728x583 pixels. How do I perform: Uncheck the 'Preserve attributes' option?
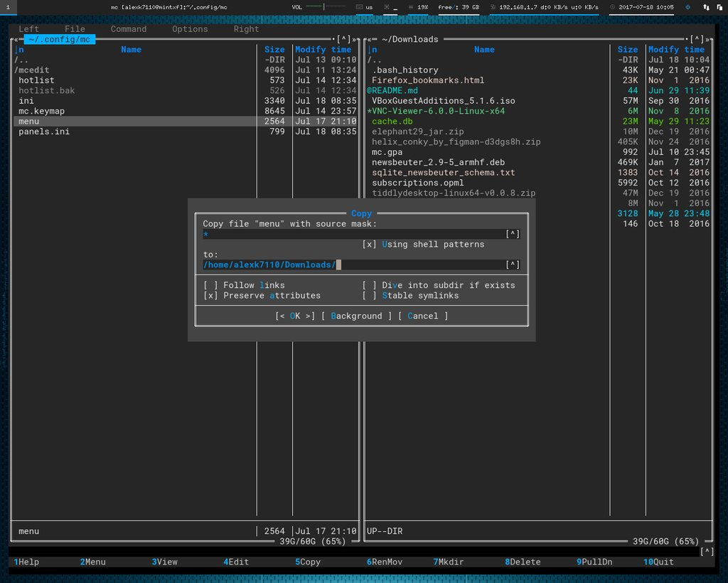[210, 296]
